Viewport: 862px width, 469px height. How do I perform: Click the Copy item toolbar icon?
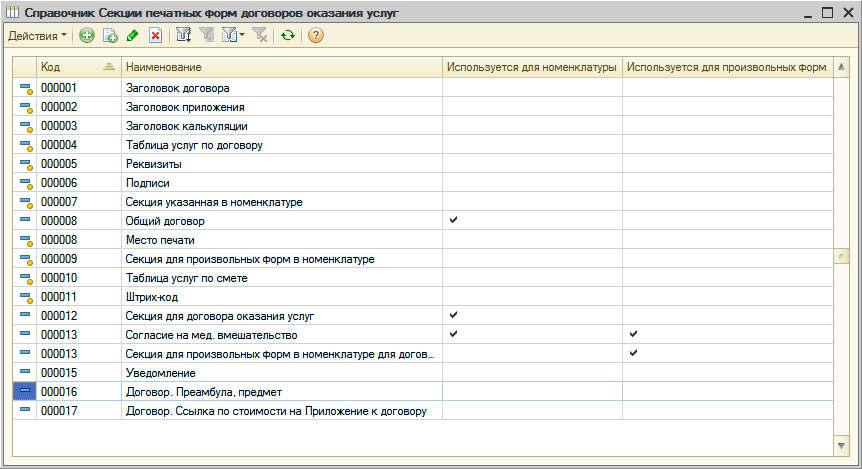click(x=110, y=36)
